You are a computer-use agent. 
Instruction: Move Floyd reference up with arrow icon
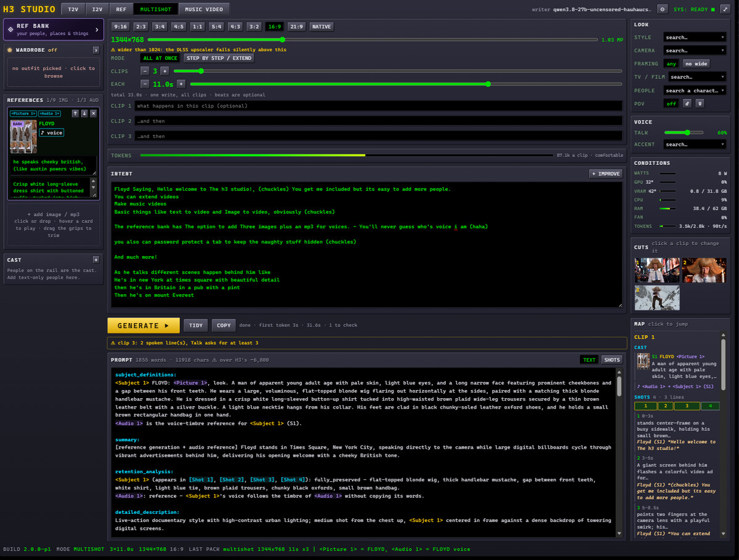click(75, 113)
